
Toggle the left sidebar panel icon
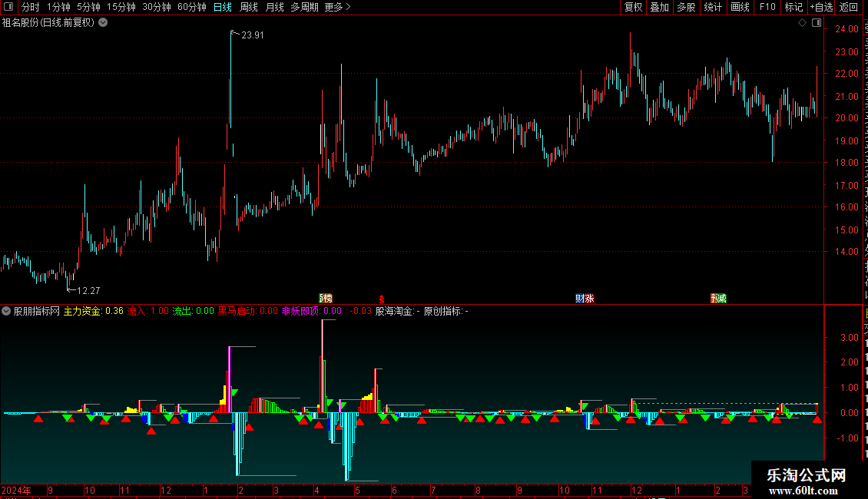click(8, 7)
